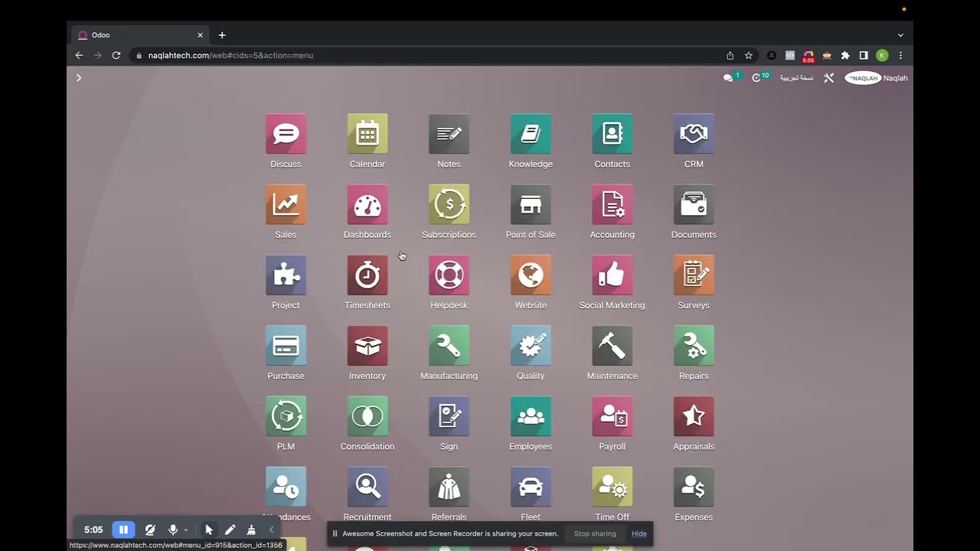Screen dimensions: 980x551
Task: Go back to previous page
Action: pos(79,55)
